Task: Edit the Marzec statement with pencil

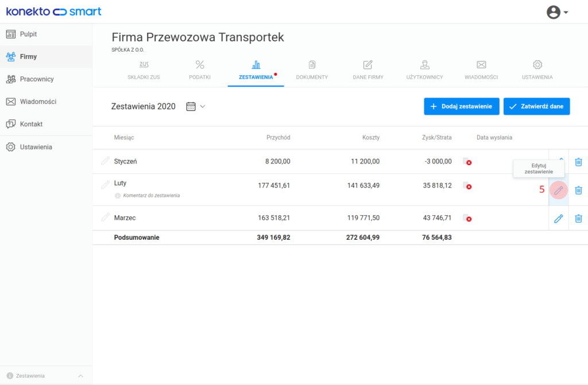Action: point(558,219)
